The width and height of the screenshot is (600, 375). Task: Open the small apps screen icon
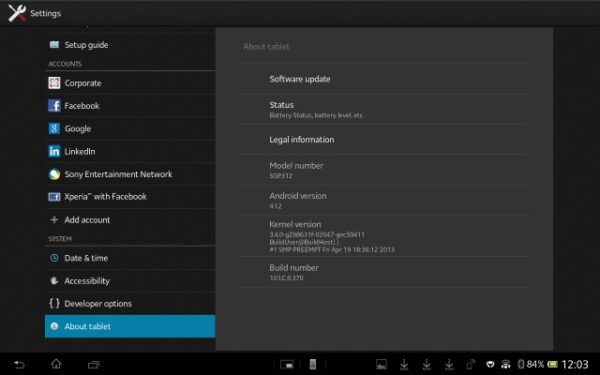click(x=287, y=364)
